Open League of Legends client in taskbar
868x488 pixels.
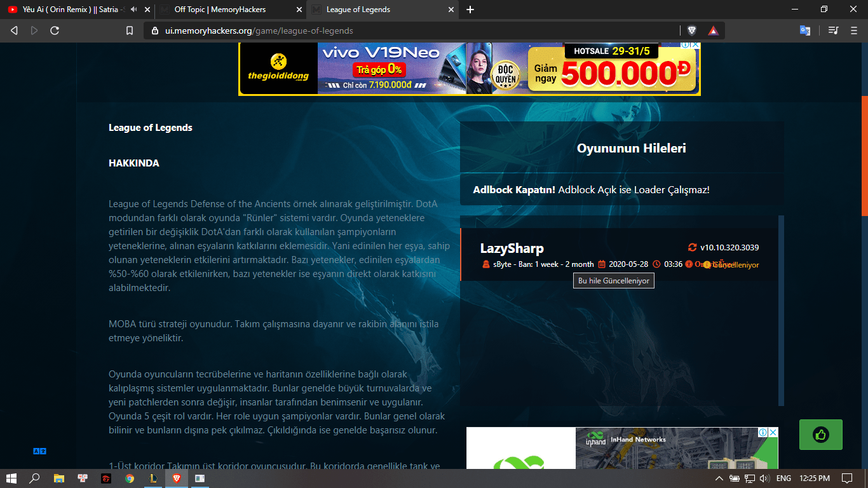pyautogui.click(x=153, y=478)
